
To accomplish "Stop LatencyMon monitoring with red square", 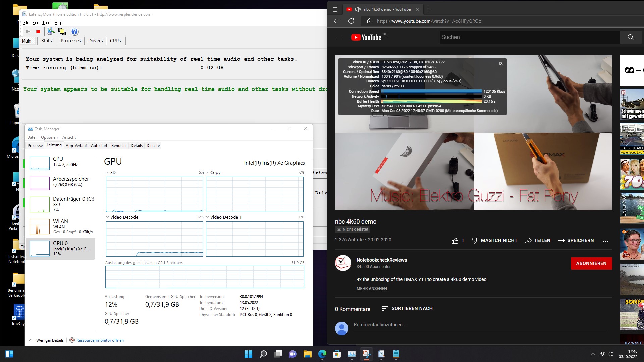I will click(38, 32).
